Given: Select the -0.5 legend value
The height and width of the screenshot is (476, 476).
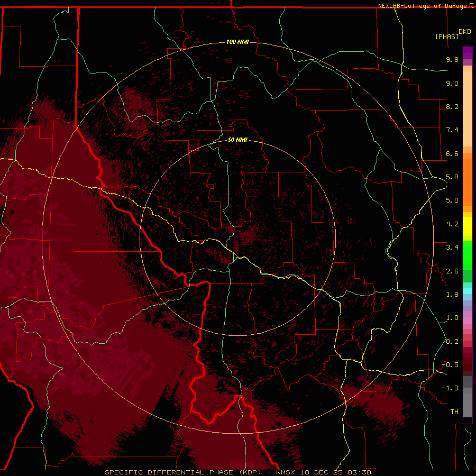Looking at the screenshot, I should 450,365.
